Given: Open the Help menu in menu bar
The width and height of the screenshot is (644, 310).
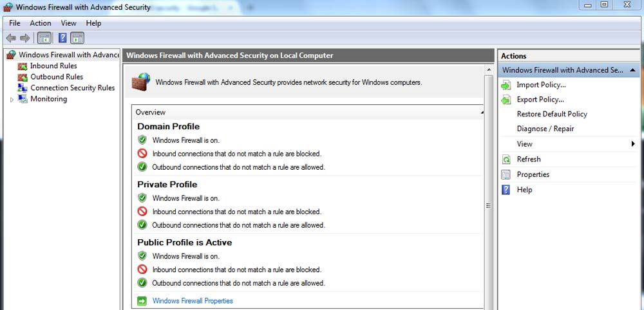Looking at the screenshot, I should tap(93, 23).
